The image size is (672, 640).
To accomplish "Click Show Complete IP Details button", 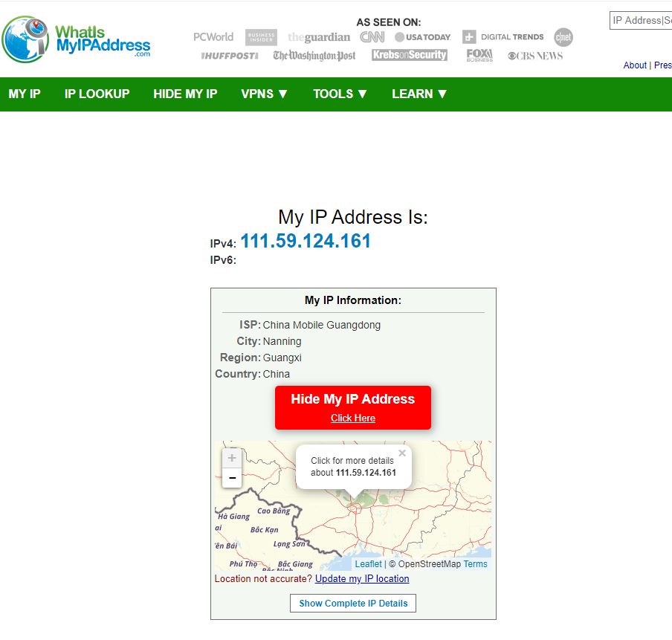I will click(x=352, y=603).
